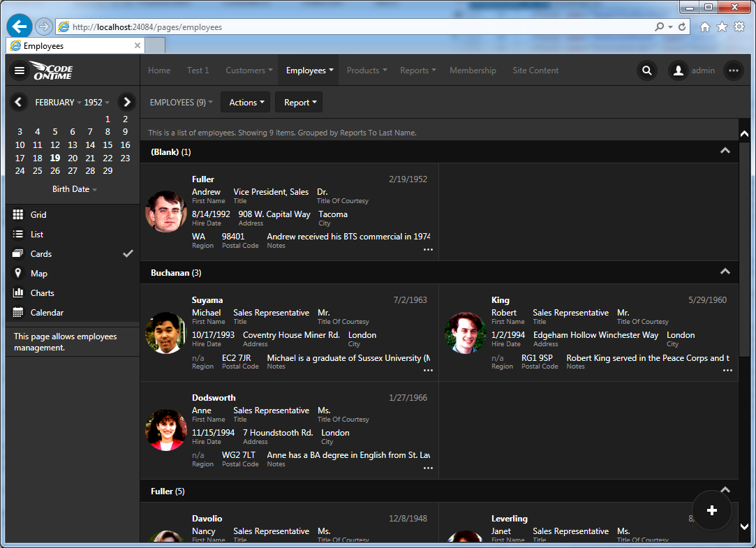
Task: Open the Customers menu
Action: coord(249,71)
